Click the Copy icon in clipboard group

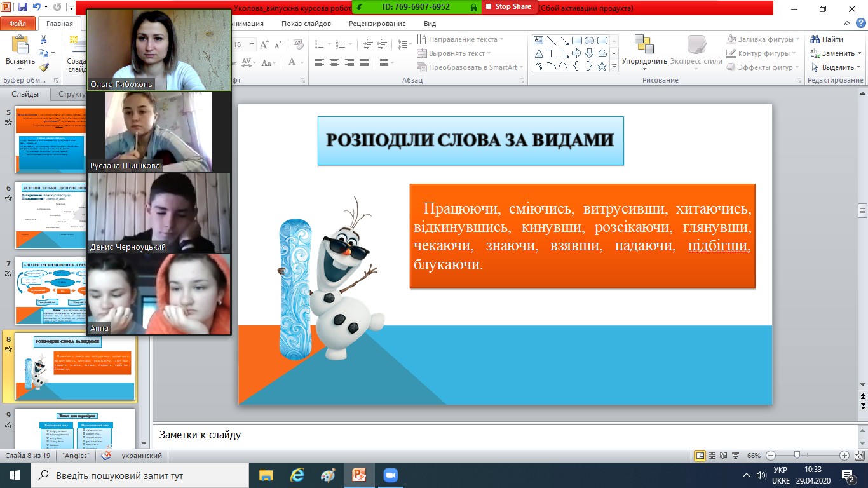(43, 53)
